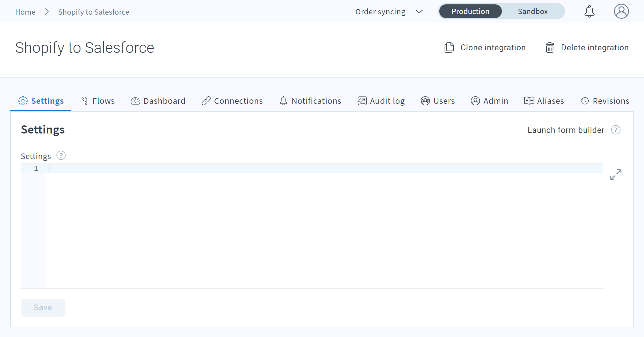The image size is (644, 337).
Task: Open the Dashboard tab
Action: [158, 101]
